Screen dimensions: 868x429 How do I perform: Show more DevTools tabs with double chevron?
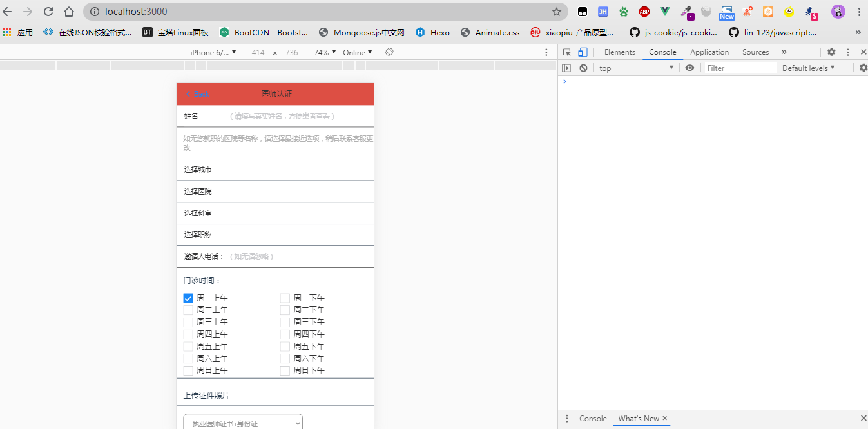[784, 52]
